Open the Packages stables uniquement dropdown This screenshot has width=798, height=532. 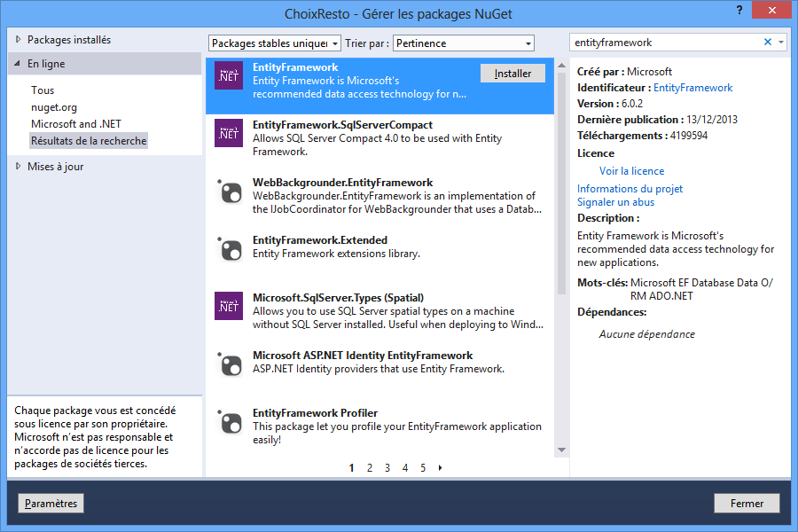pyautogui.click(x=274, y=43)
